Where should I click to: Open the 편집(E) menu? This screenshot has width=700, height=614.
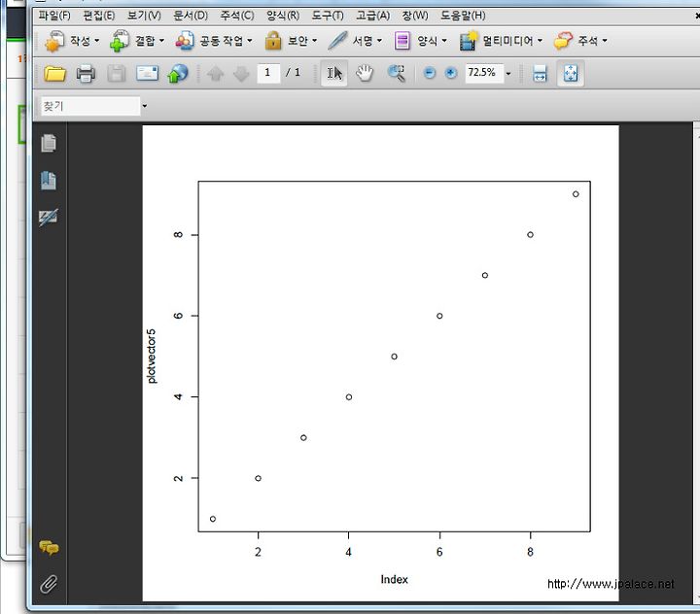(98, 16)
